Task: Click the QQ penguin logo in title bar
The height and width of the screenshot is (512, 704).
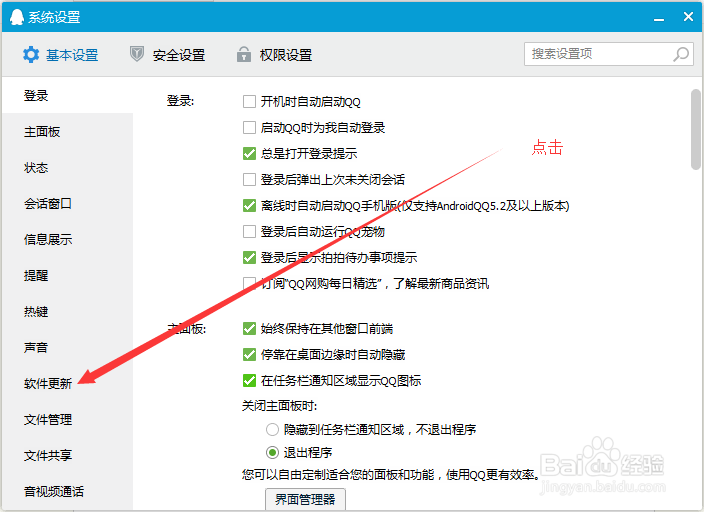Action: click(x=17, y=17)
